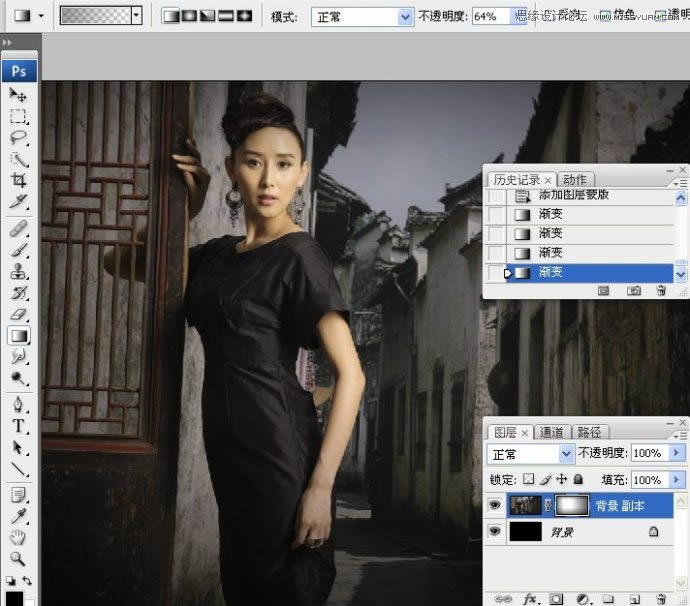Image resolution: width=690 pixels, height=606 pixels.
Task: Delete history state using trash icon
Action: coord(661,290)
